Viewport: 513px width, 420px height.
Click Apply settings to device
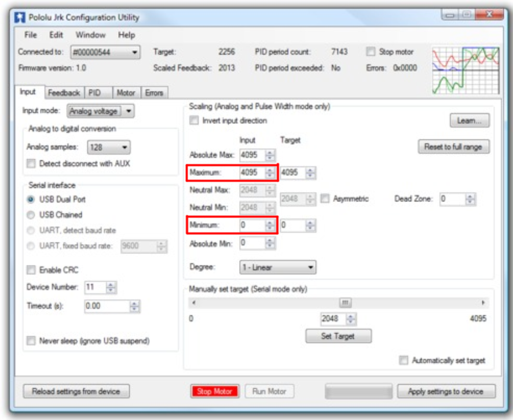[446, 391]
